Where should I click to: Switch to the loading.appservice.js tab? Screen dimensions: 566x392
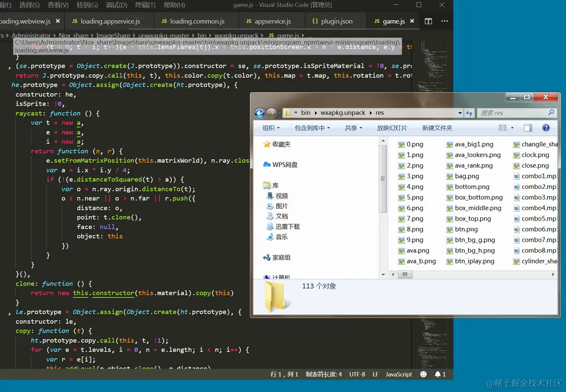tap(109, 21)
